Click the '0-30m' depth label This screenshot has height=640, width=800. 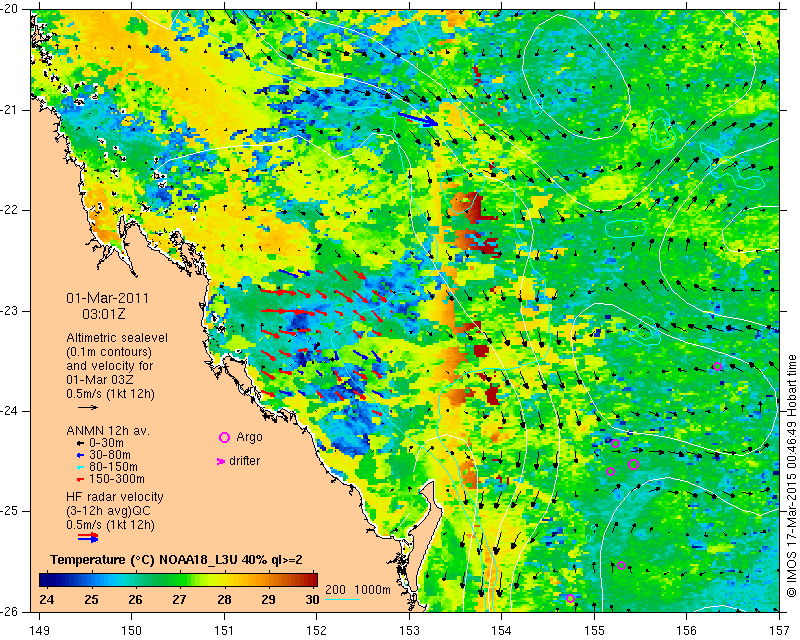(x=106, y=443)
